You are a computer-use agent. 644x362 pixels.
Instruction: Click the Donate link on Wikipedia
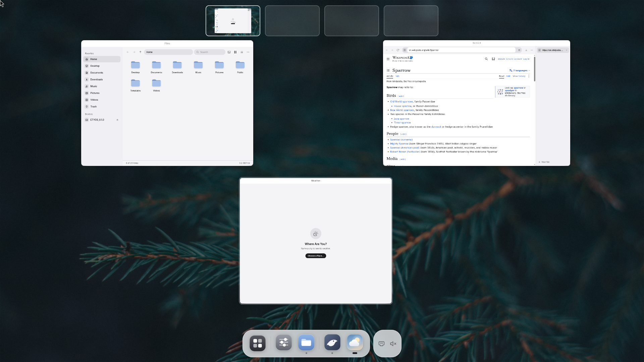[501, 59]
